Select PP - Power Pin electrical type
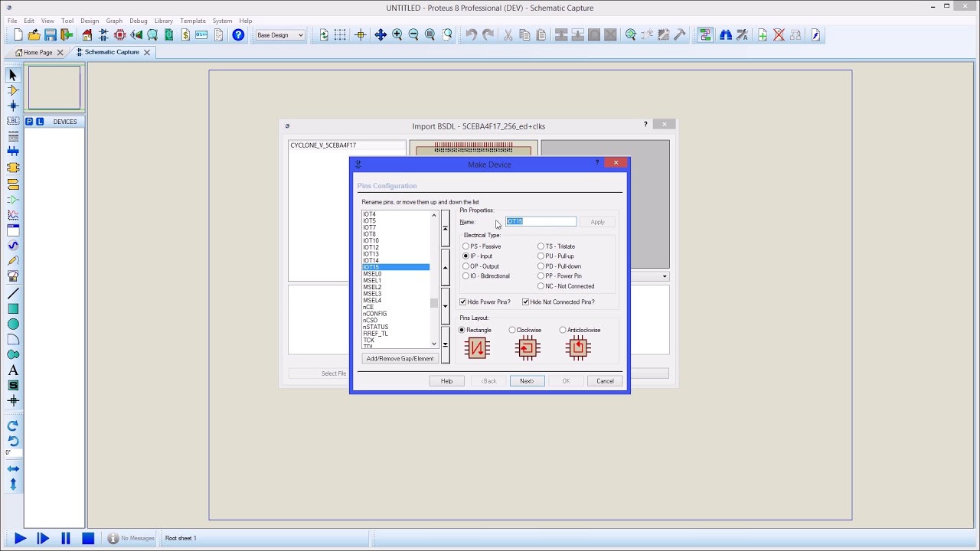 (559, 276)
